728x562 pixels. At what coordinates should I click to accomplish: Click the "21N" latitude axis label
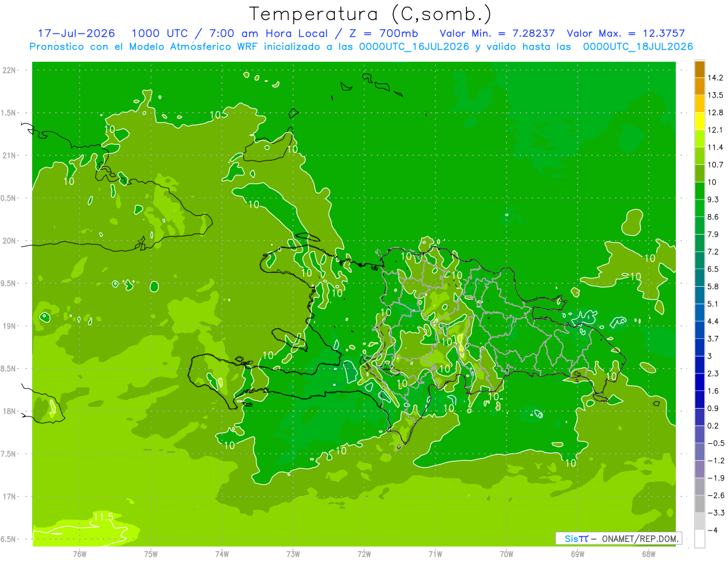[x=10, y=155]
